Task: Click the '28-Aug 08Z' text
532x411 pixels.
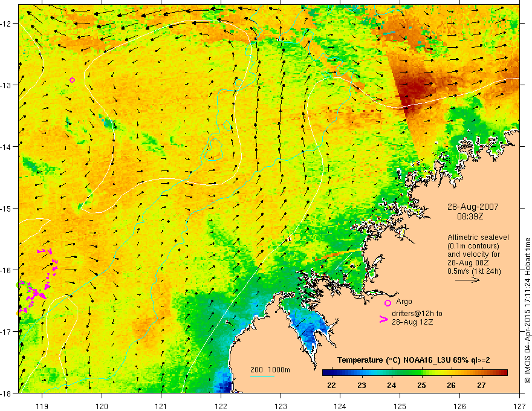Action: tap(469, 263)
